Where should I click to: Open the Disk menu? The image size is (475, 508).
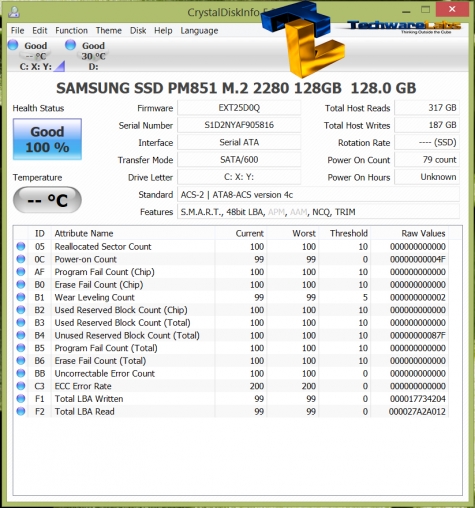coord(138,31)
